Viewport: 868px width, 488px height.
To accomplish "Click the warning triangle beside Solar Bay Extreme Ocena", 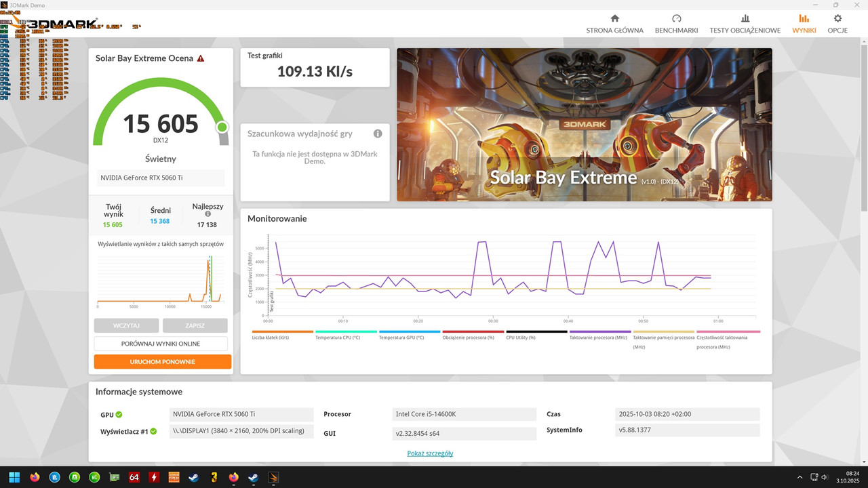I will (201, 59).
